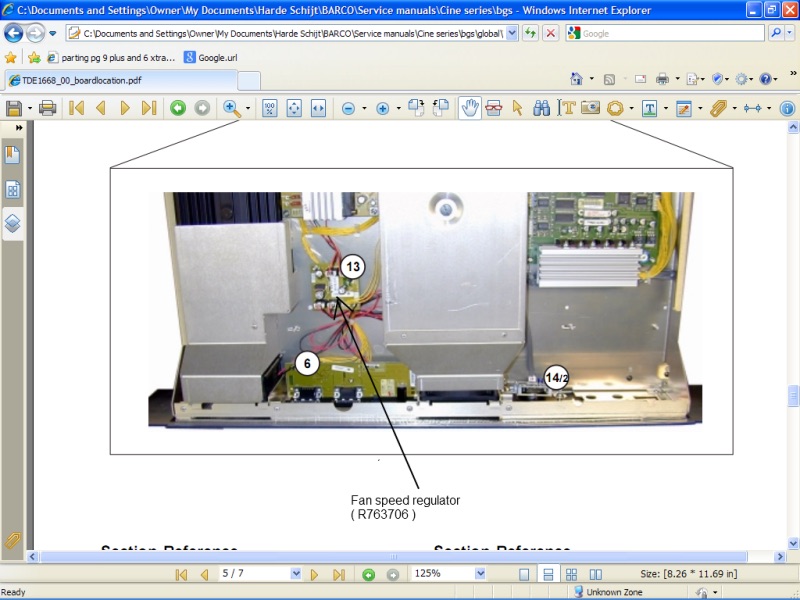Open the zoom tool dropdown arrow
Viewport: 800px width, 600px height.
click(248, 108)
